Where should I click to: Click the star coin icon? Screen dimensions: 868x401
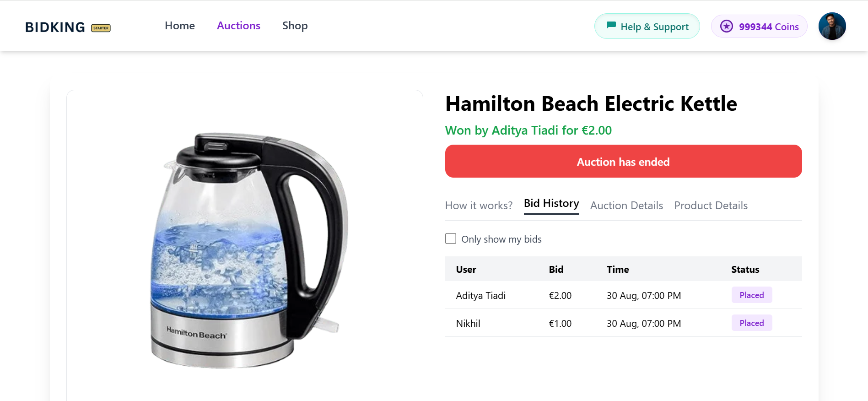pos(726,26)
